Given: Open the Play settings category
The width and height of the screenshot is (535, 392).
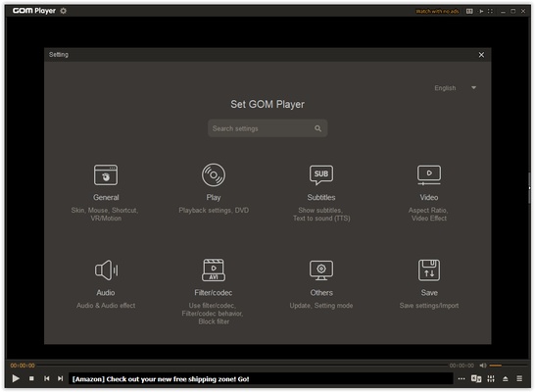Looking at the screenshot, I should 214,189.
